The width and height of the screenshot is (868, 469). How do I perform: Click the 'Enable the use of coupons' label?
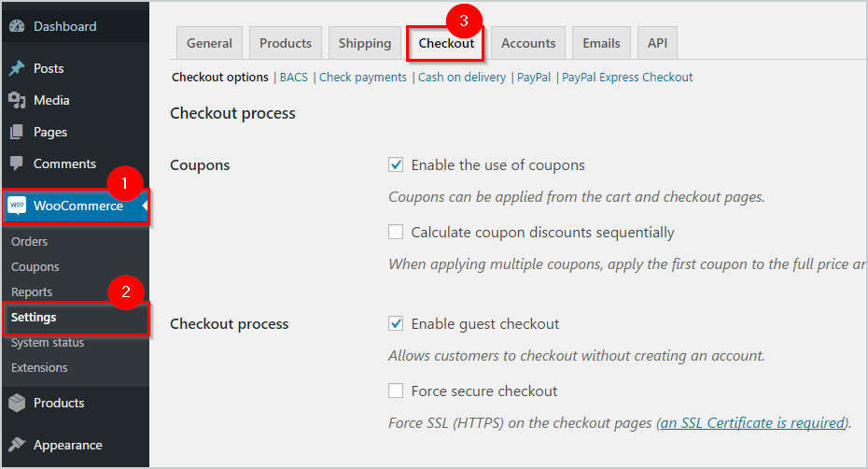point(497,165)
